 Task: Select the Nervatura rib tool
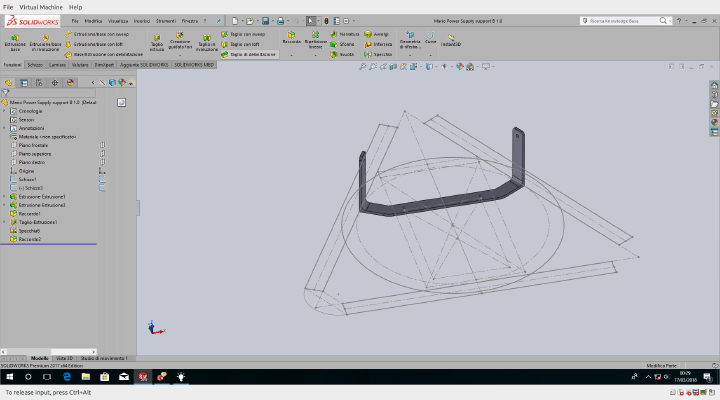(x=345, y=34)
